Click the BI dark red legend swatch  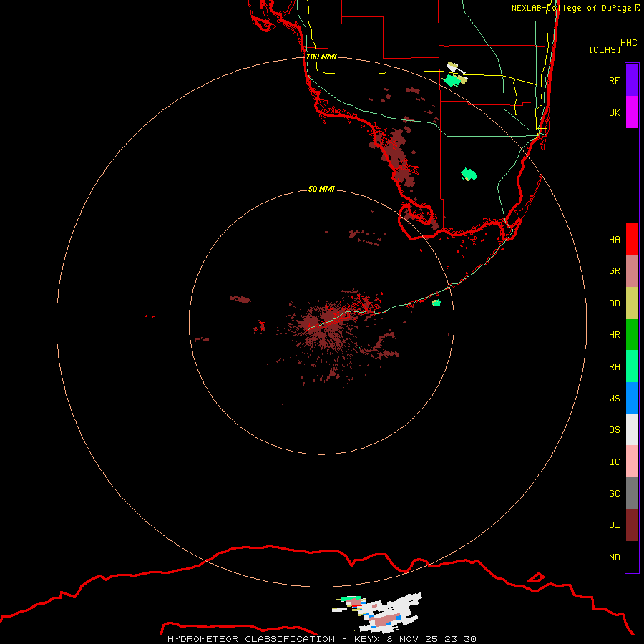(632, 525)
